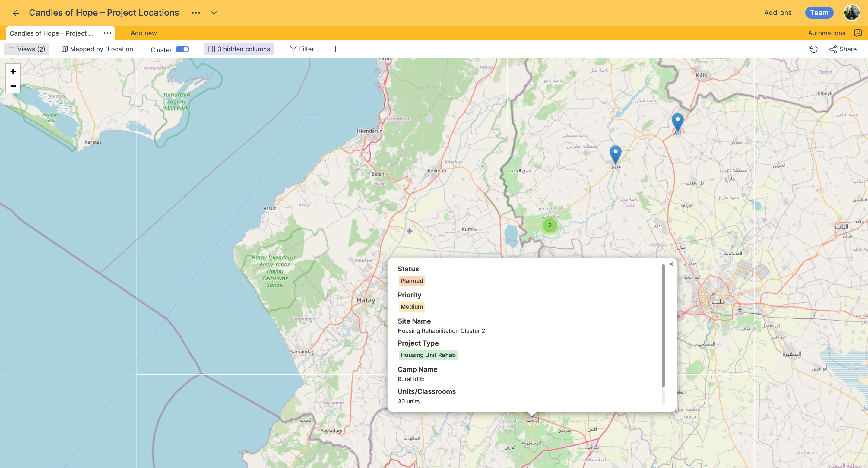Open the tab's ellipsis menu
Screen dimensions: 868x468
click(x=107, y=33)
